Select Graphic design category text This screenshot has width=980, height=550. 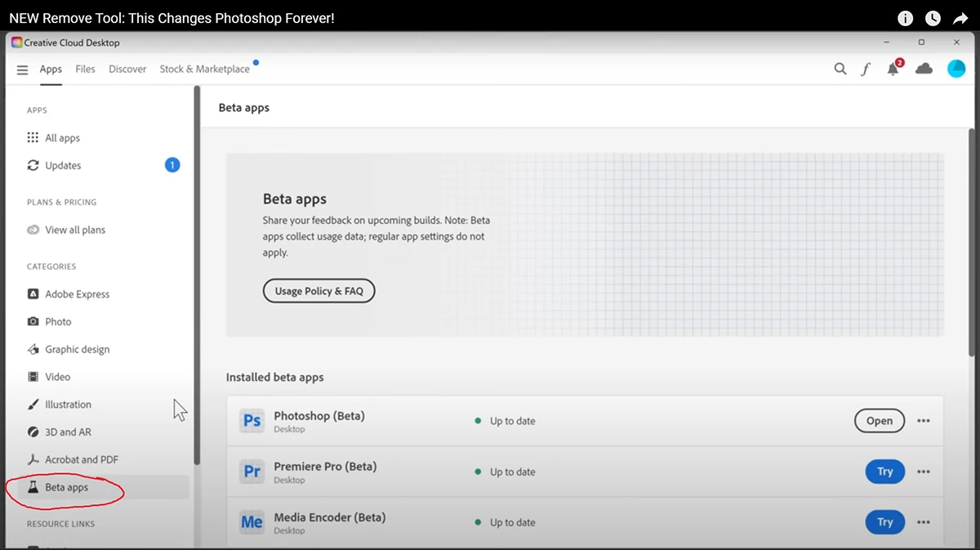click(x=77, y=349)
